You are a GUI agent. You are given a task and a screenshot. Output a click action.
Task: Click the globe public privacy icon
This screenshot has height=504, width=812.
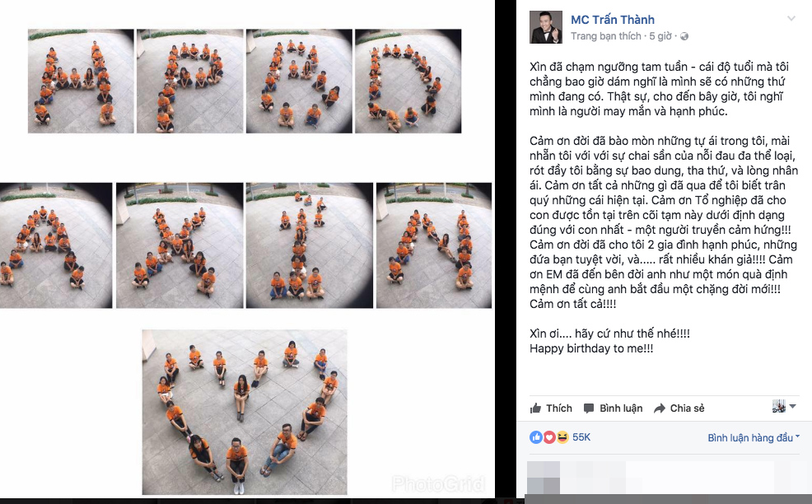point(684,36)
